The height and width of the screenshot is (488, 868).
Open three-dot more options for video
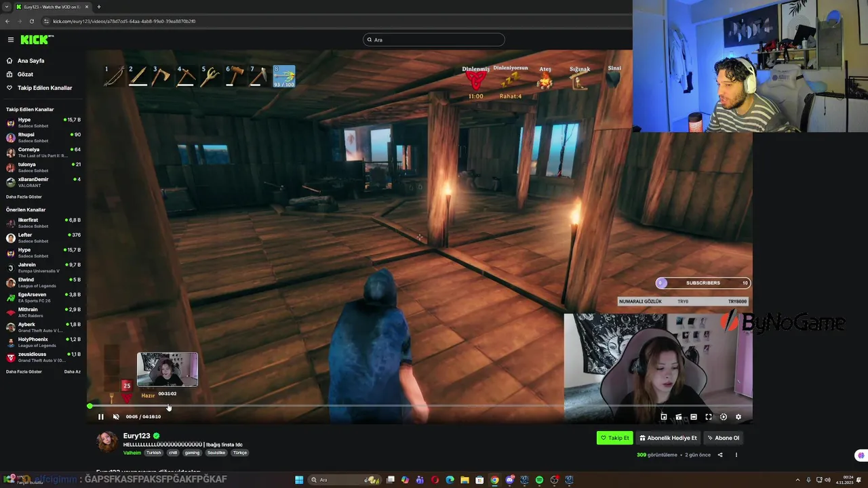tap(736, 455)
